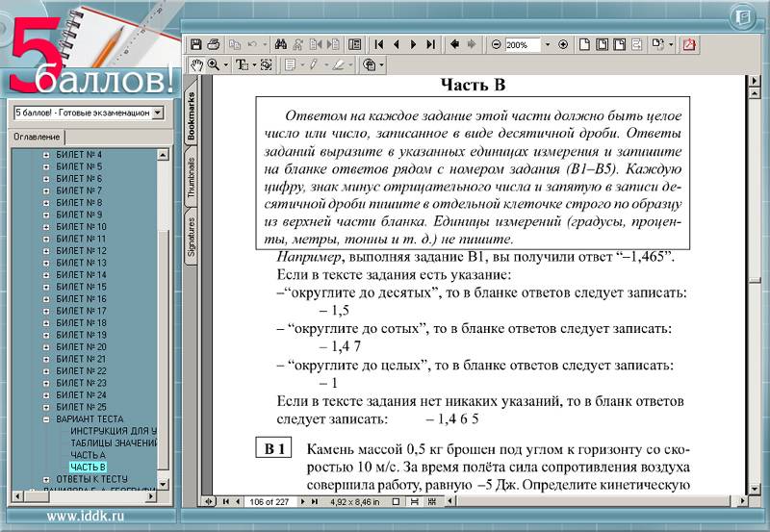Select Single Page layout in status bar

(x=396, y=501)
